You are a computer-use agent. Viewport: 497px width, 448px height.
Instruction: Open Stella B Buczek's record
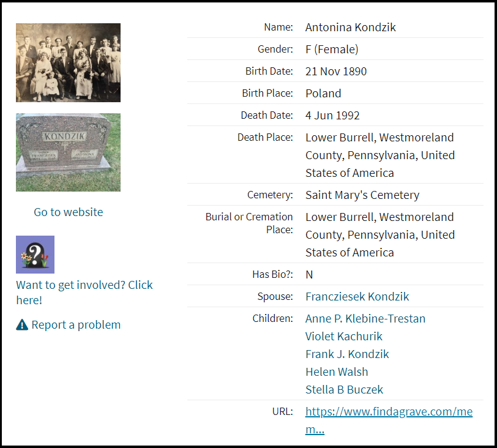tap(345, 390)
